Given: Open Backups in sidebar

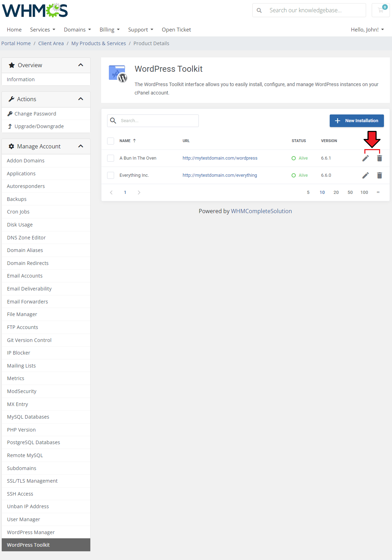Looking at the screenshot, I should [46, 199].
